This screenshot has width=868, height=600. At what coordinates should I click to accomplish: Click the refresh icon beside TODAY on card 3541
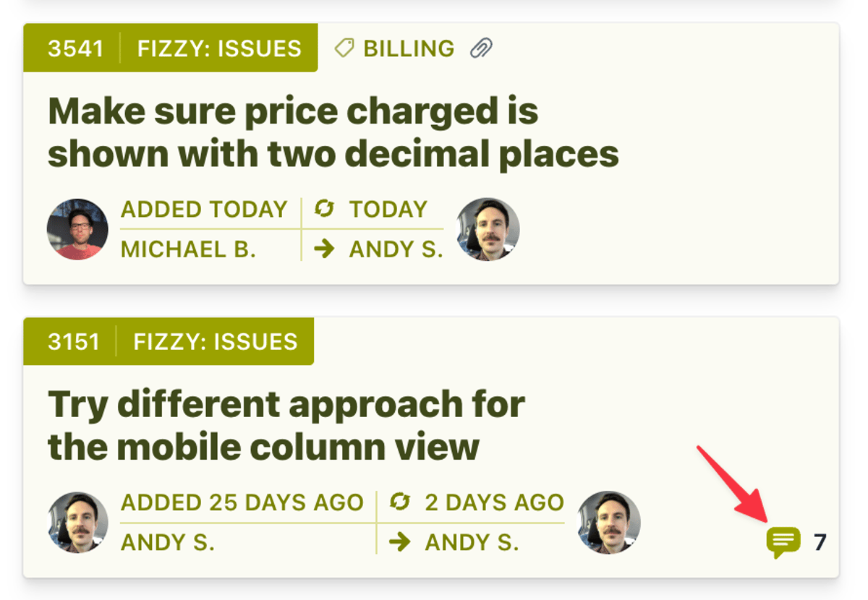coord(325,209)
